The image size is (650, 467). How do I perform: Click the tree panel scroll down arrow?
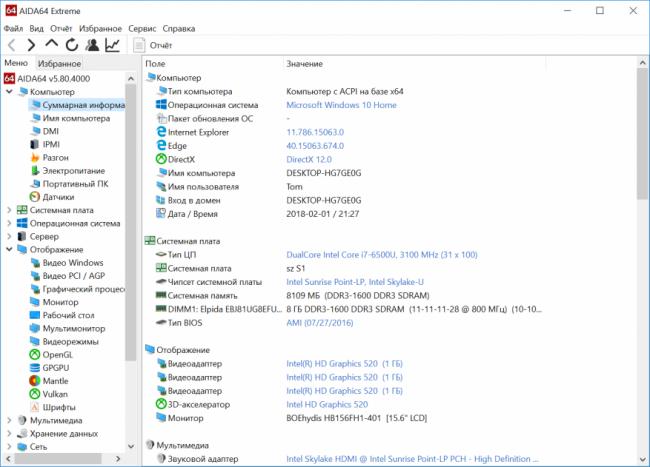point(131,446)
